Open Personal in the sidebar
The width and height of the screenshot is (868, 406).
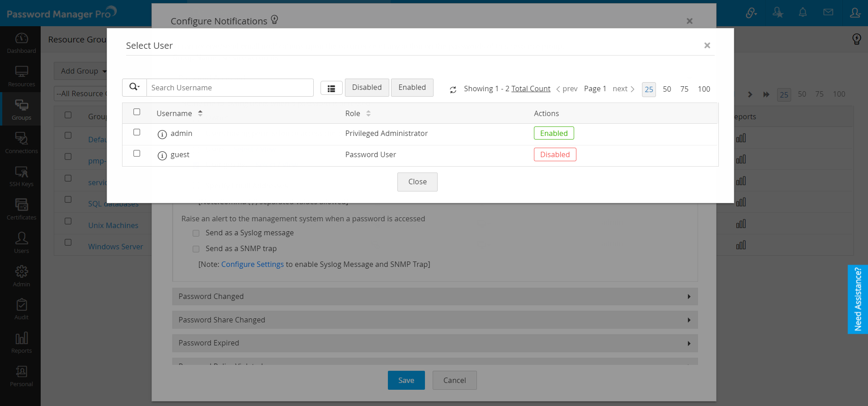point(21,376)
